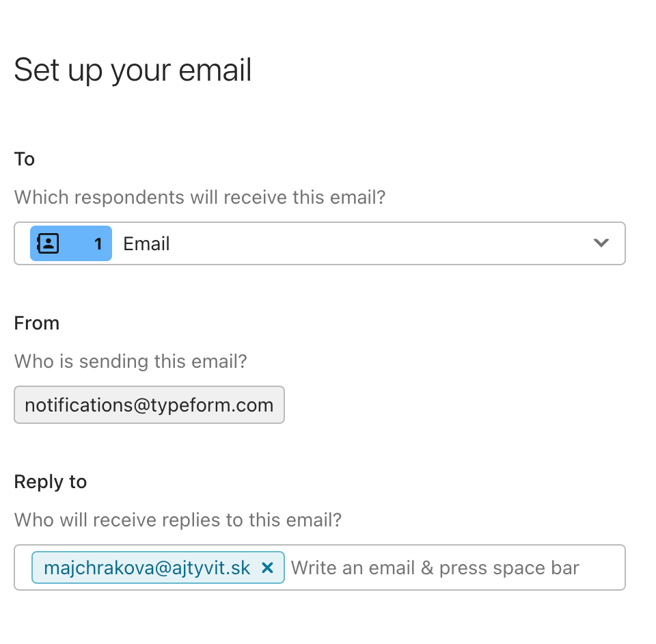Expand the To recipients chevron arrow
Screen dimensions: 656x644
pyautogui.click(x=601, y=243)
